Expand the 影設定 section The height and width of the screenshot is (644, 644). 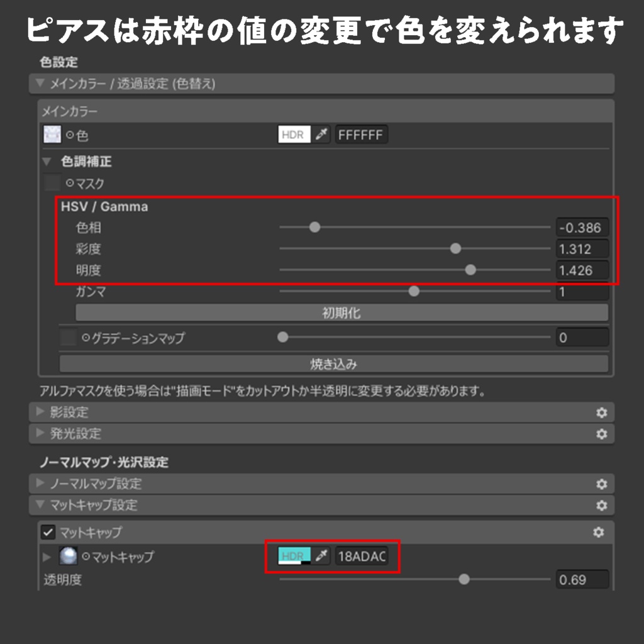40,413
